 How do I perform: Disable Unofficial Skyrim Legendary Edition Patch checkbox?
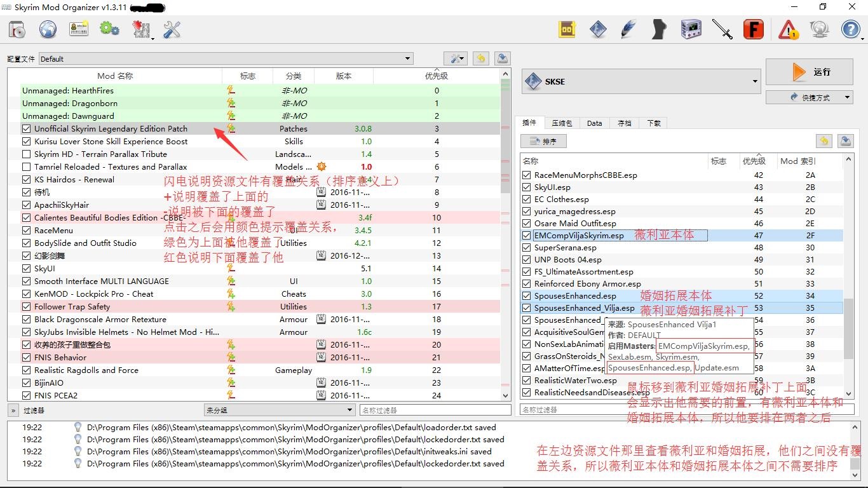[x=26, y=128]
